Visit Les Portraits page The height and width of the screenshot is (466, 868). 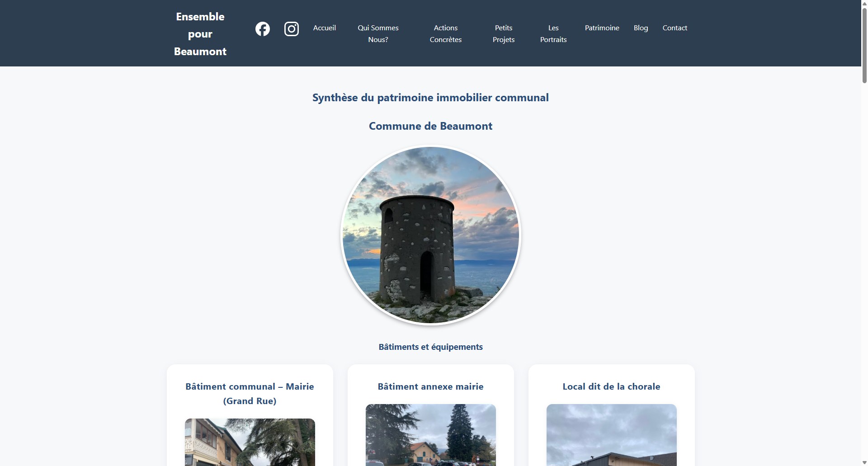(553, 33)
